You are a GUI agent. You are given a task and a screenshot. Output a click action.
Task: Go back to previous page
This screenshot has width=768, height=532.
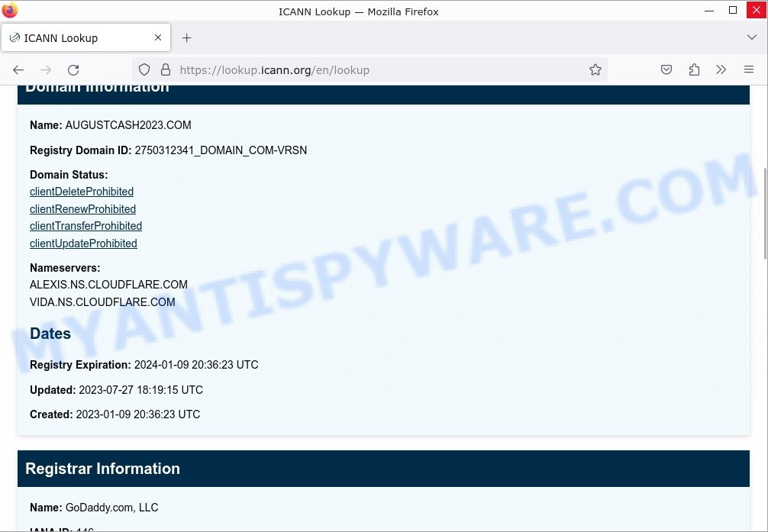point(18,70)
